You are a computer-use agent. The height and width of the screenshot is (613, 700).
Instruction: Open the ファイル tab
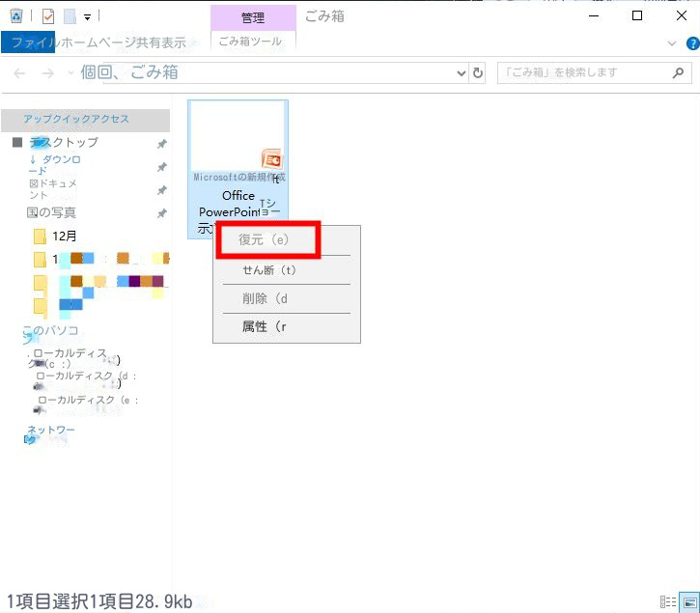point(28,42)
